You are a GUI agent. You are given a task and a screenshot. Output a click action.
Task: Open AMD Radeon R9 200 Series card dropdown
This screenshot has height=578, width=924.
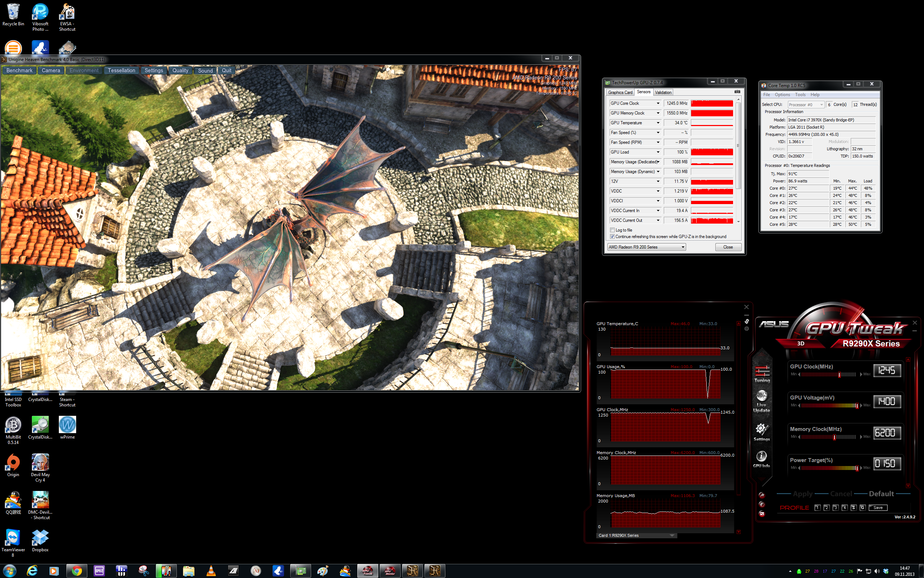click(x=646, y=247)
